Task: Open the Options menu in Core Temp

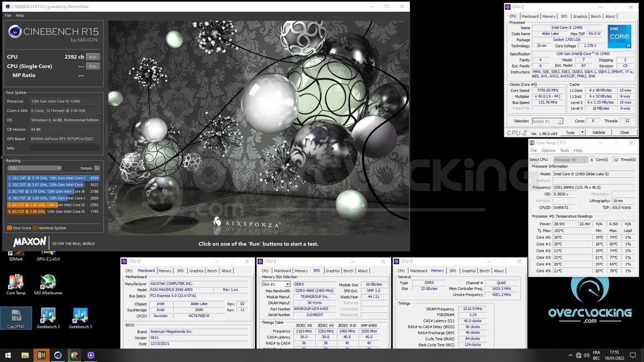Action: tap(548, 151)
